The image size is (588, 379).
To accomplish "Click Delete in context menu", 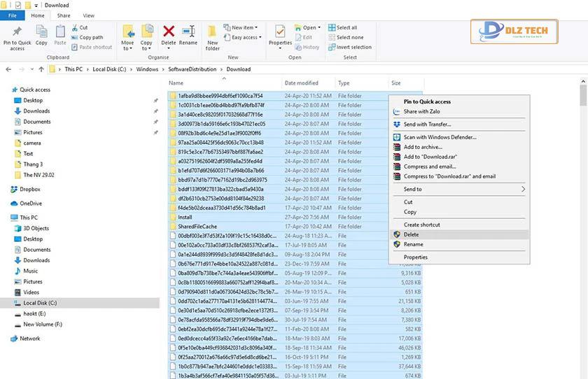I will 459,234.
